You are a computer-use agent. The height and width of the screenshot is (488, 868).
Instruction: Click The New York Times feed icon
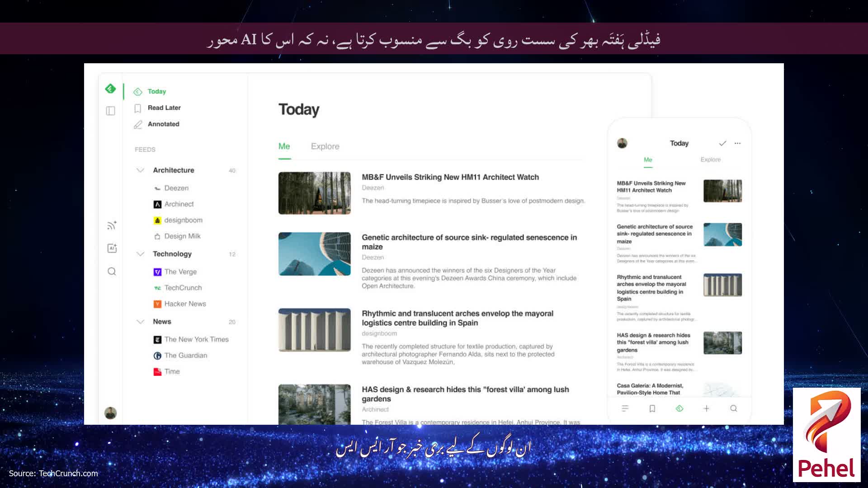tap(157, 340)
